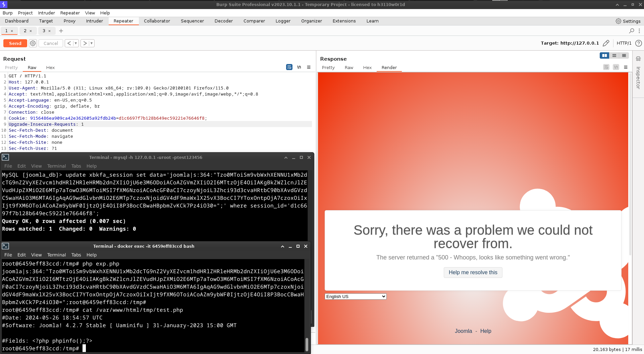Click the Response render vertical scrollbar
This screenshot has width=644, height=354.
pos(630,164)
